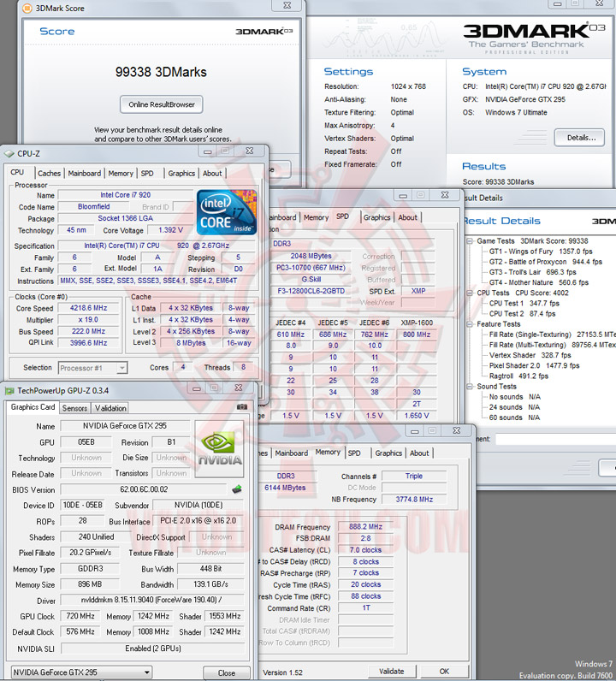
Task: Click the DRAM Frequency value 888.2 MHz
Action: (366, 527)
